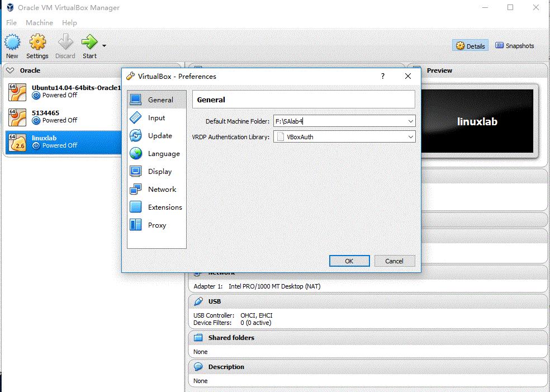Expand the VRDP Authentication Library dropdown

[411, 137]
